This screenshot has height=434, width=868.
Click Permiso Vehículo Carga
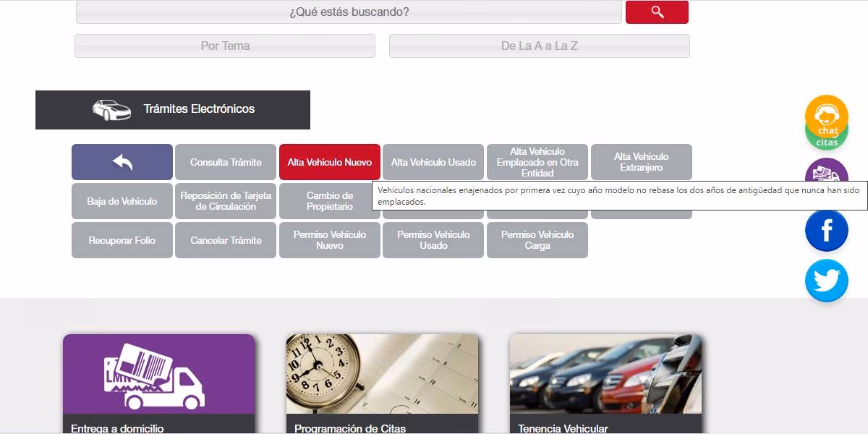coord(537,240)
